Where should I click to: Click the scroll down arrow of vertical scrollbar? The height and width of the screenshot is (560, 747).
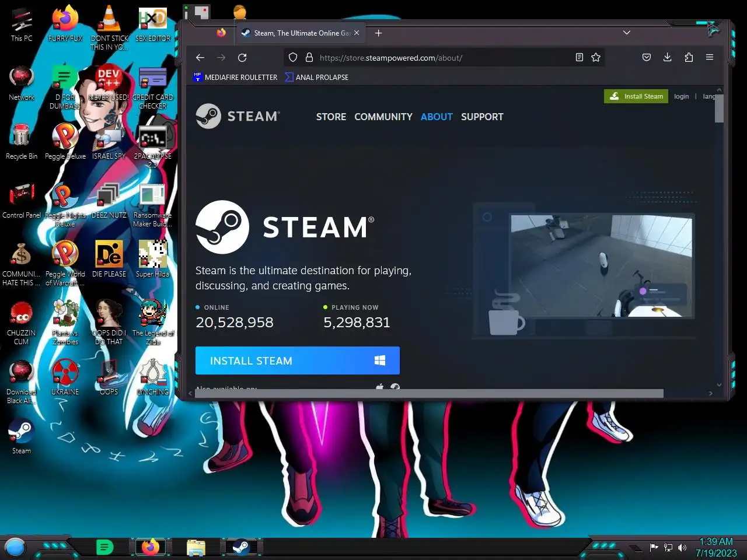(719, 384)
